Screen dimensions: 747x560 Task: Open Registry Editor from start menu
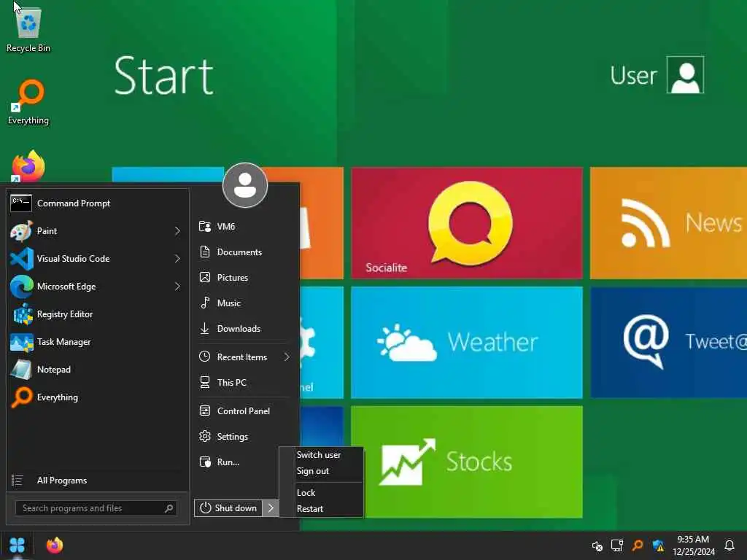pos(98,314)
